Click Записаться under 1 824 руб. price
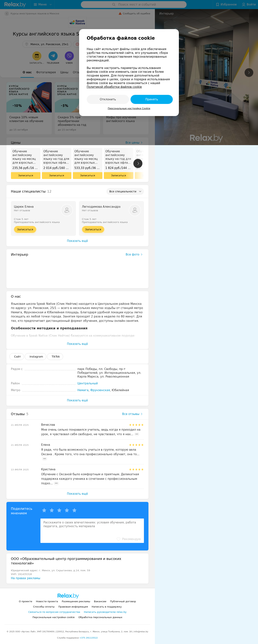Screen dimensions: 258x644 118,176
